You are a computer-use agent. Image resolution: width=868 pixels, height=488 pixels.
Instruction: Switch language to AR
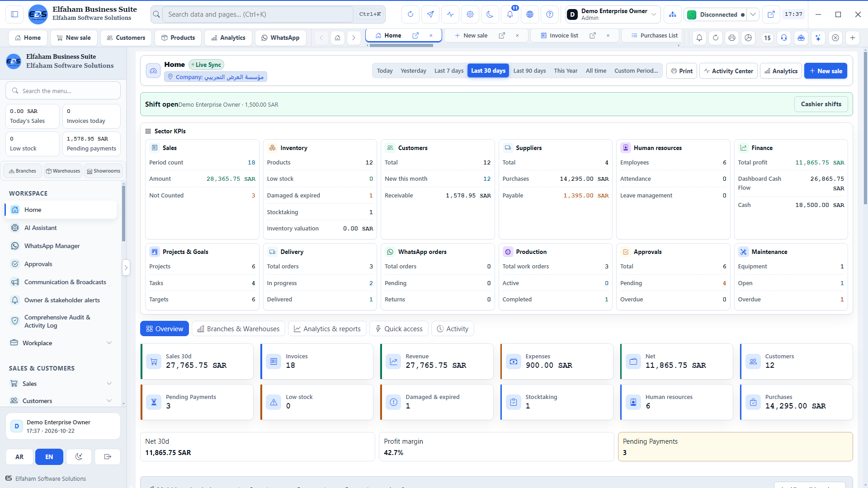click(19, 457)
